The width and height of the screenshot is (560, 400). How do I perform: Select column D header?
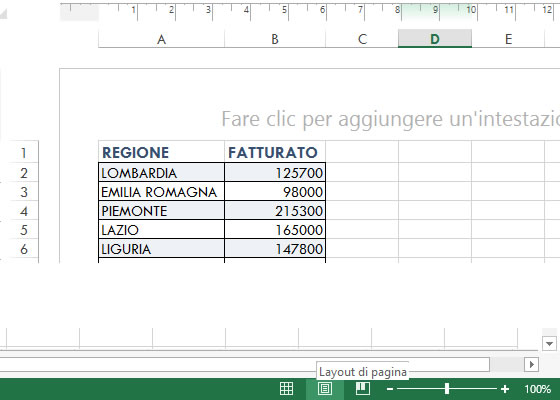pyautogui.click(x=435, y=39)
